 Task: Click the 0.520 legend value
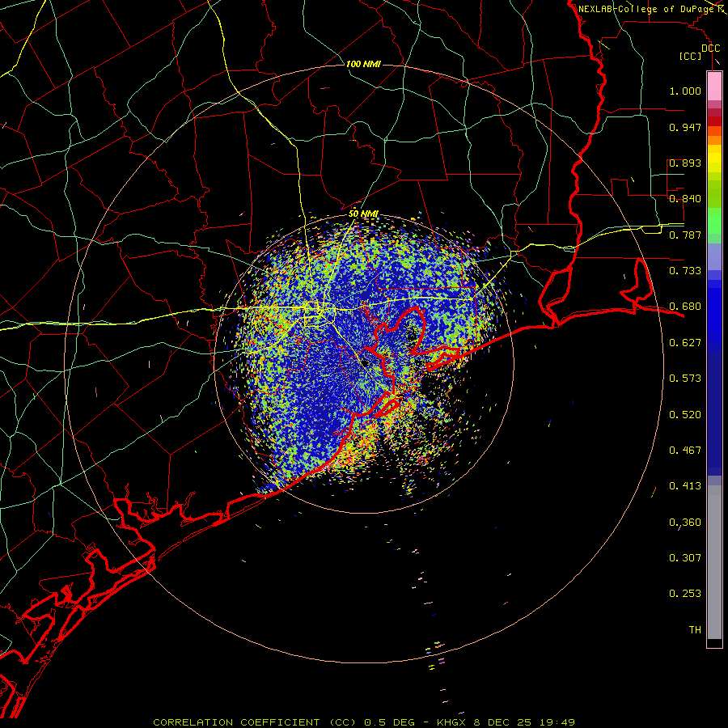coord(685,415)
